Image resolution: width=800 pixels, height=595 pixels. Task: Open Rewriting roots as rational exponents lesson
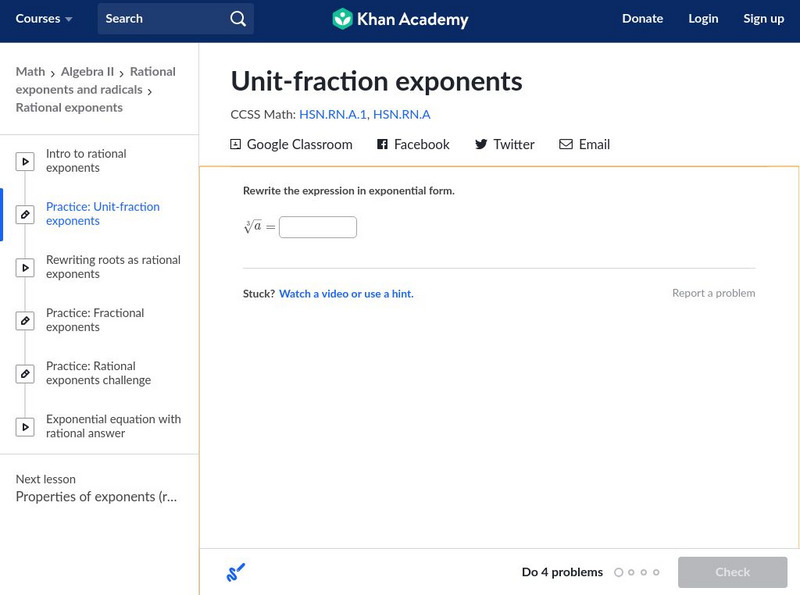pyautogui.click(x=113, y=267)
